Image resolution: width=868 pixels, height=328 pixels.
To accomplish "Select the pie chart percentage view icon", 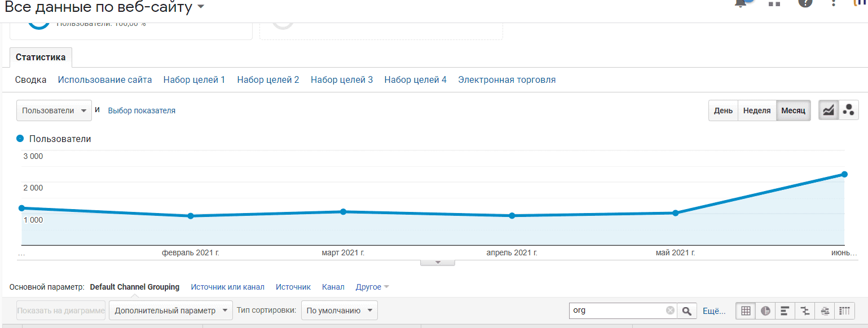I will [x=765, y=311].
